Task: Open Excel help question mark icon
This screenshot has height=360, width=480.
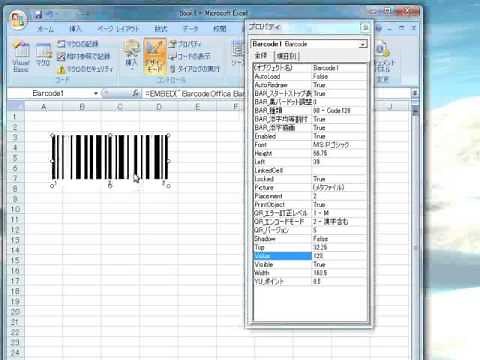Action: pyautogui.click(x=379, y=28)
